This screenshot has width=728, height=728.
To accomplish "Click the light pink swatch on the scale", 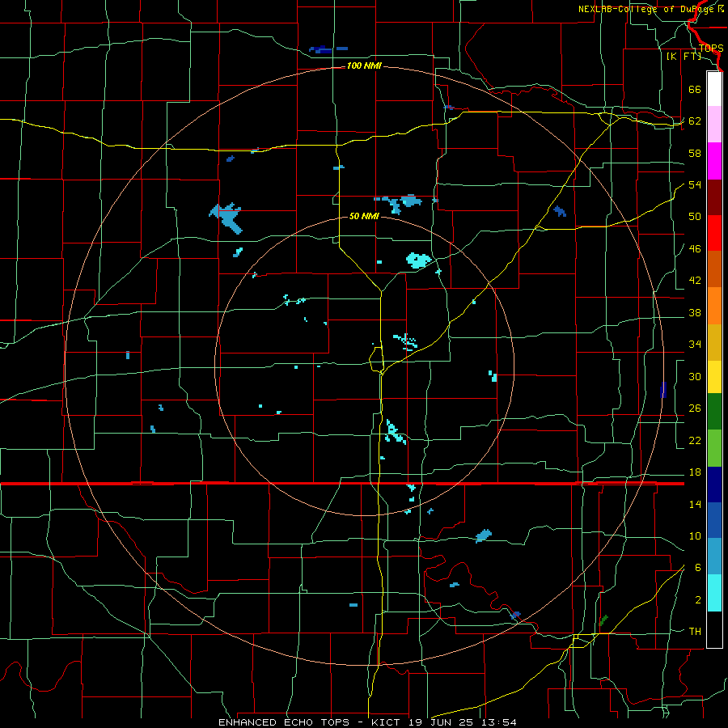I will [x=714, y=125].
